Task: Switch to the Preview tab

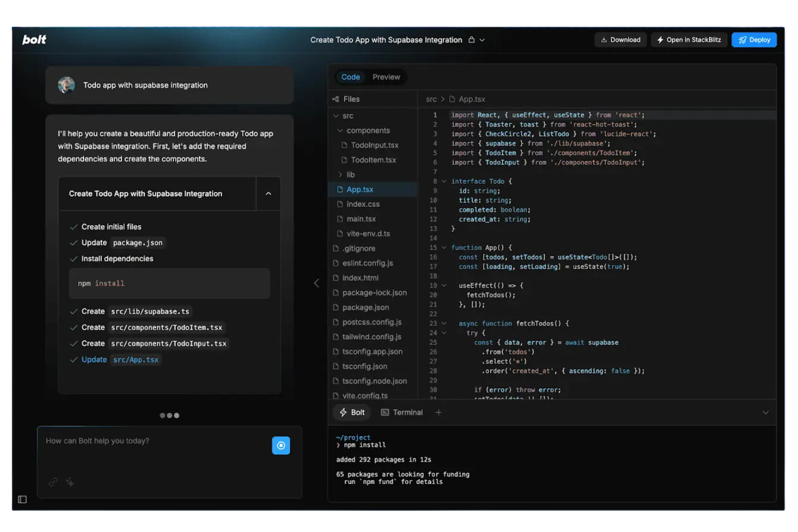Action: click(x=386, y=77)
